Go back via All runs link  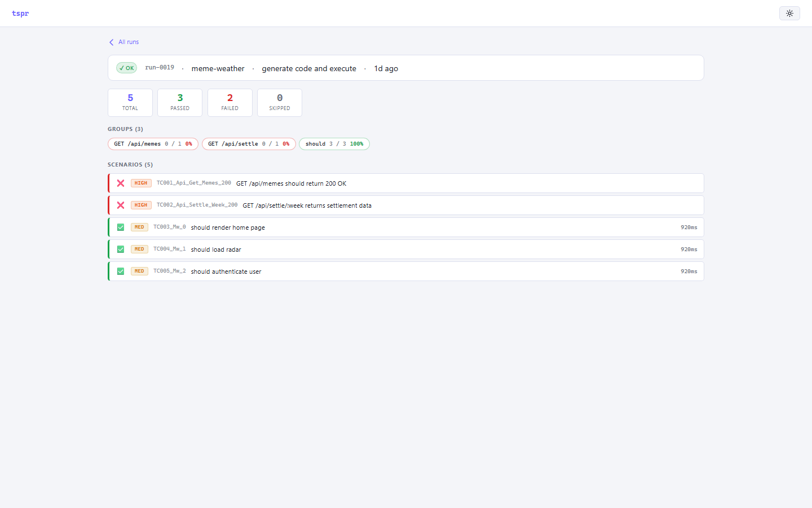click(x=129, y=42)
